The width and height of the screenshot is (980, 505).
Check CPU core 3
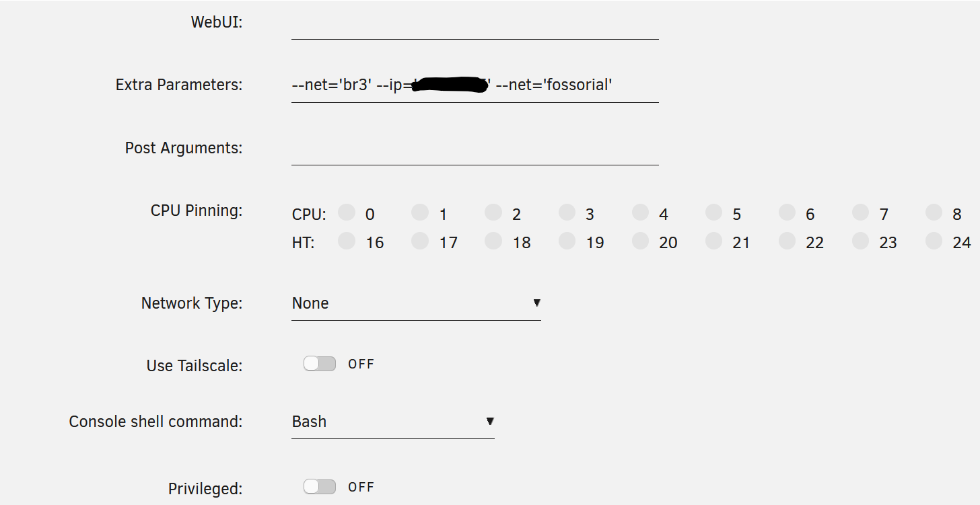click(567, 213)
